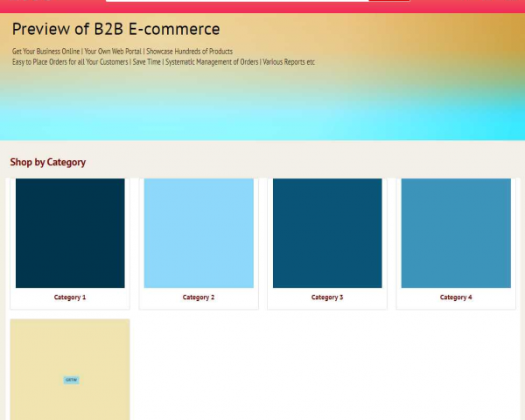Open the medium blue Category 4 image
This screenshot has width=525, height=420.
point(456,233)
